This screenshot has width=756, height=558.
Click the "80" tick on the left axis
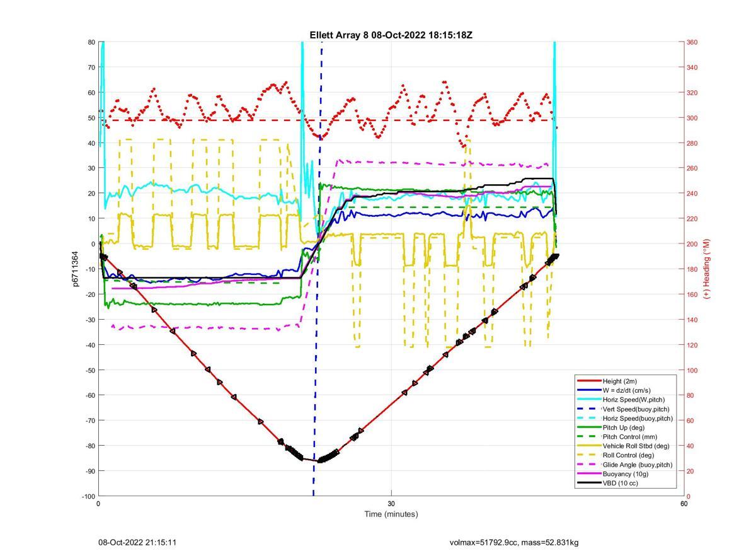91,42
